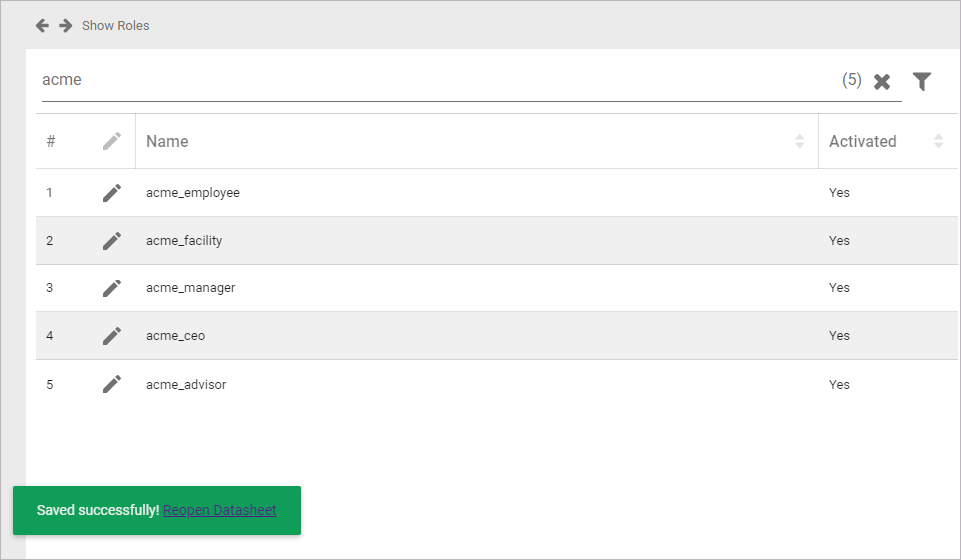Sort the table by Name column arrows
The width and height of the screenshot is (961, 560).
799,141
